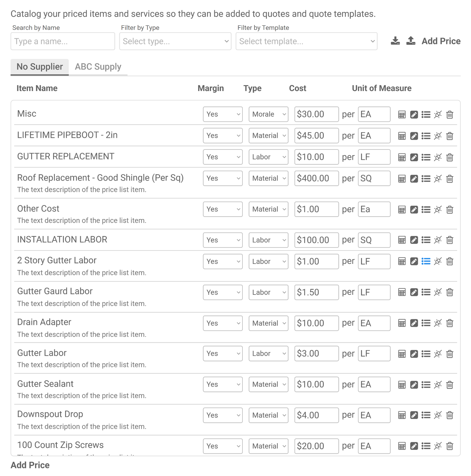Edit the Roof Replacement - Good Shingle item
The height and width of the screenshot is (476, 471).
point(414,179)
